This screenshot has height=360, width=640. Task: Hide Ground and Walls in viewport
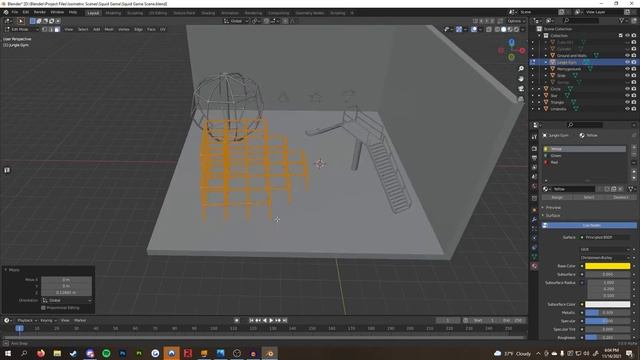(x=627, y=55)
